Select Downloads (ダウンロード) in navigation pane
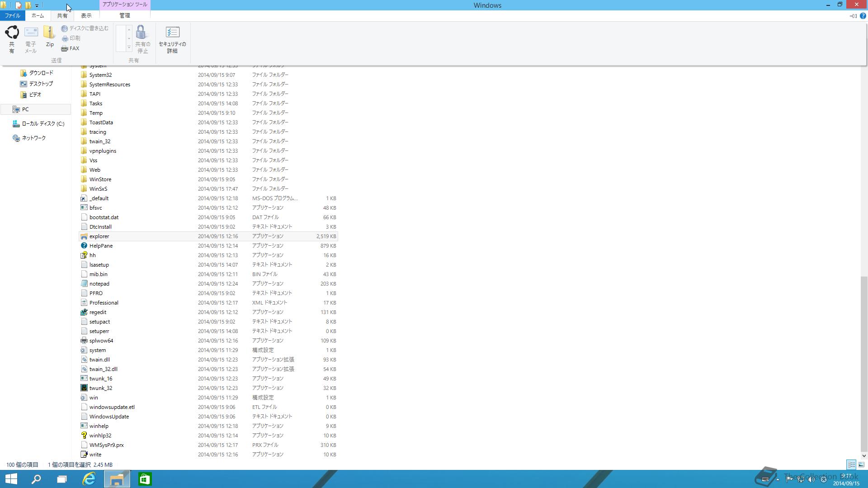The image size is (868, 488). pyautogui.click(x=37, y=73)
